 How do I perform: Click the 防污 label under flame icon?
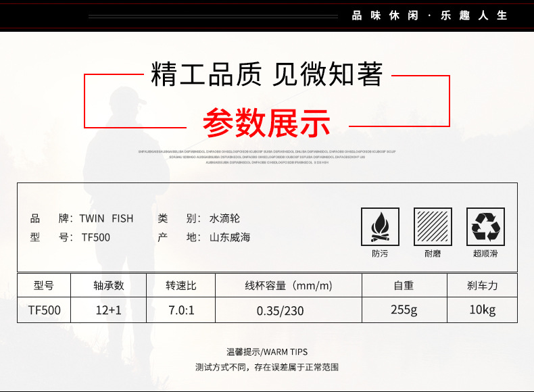[x=380, y=253]
